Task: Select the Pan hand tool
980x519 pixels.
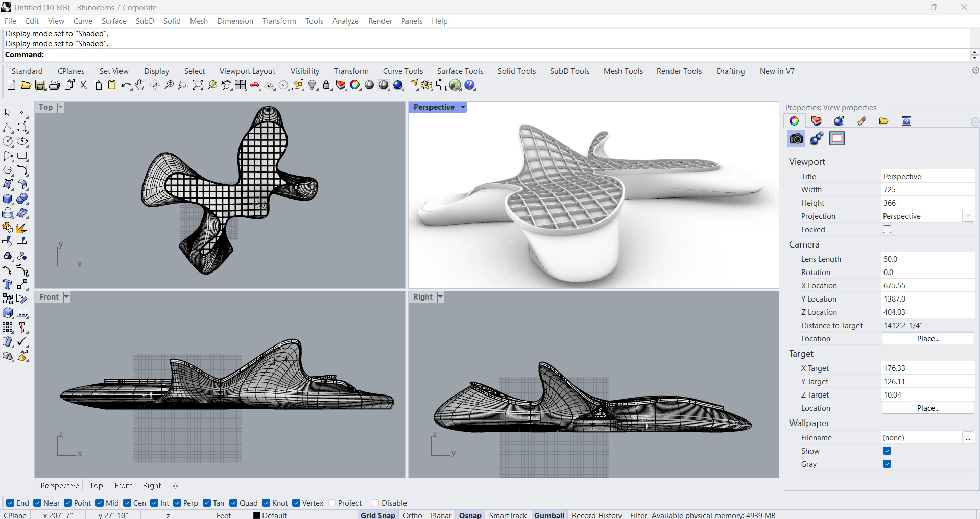Action: 140,85
